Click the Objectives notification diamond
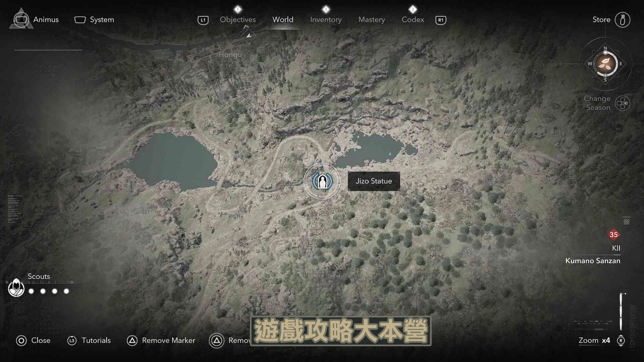The image size is (644, 362). (238, 9)
